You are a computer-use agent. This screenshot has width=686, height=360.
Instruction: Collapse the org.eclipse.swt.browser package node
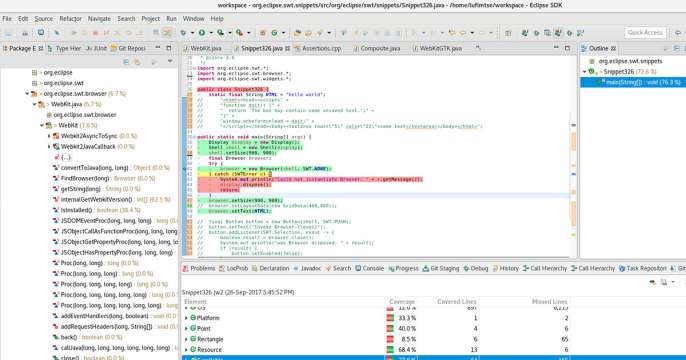27,94
